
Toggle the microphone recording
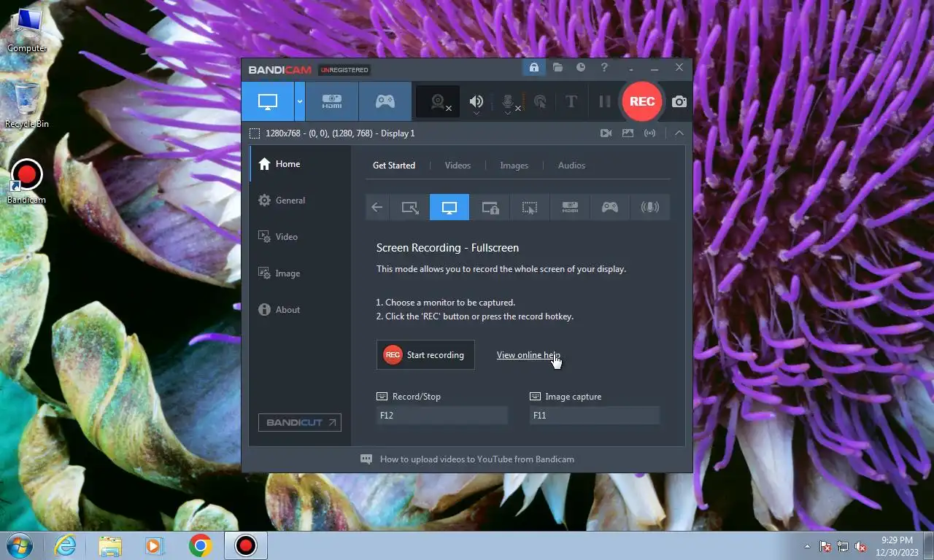[x=509, y=101]
